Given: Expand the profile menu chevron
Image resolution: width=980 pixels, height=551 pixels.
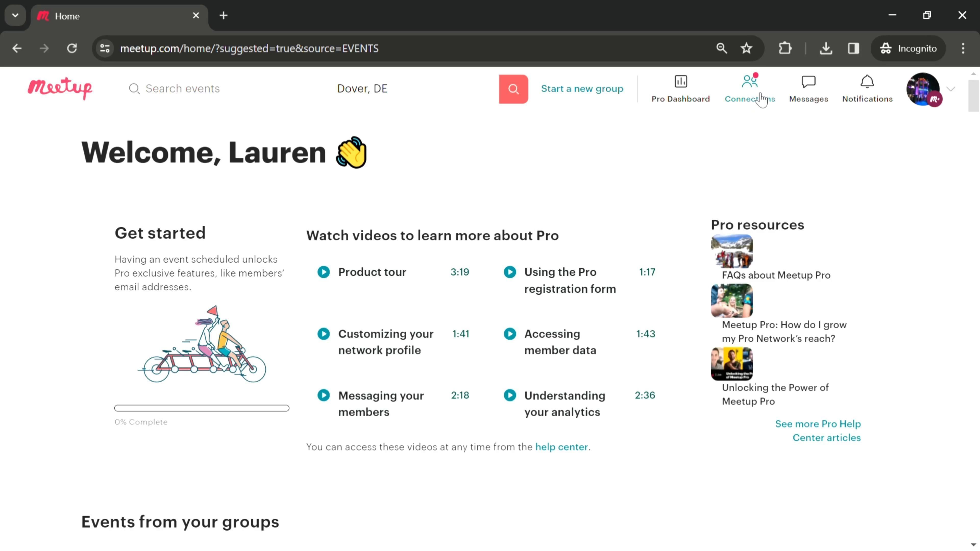Looking at the screenshot, I should coord(951,89).
